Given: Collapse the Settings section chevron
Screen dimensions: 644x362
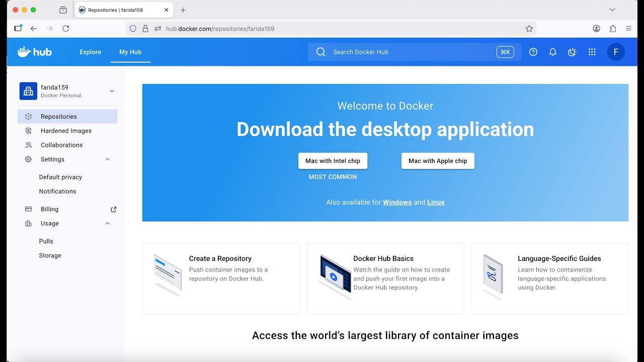Looking at the screenshot, I should (x=108, y=159).
